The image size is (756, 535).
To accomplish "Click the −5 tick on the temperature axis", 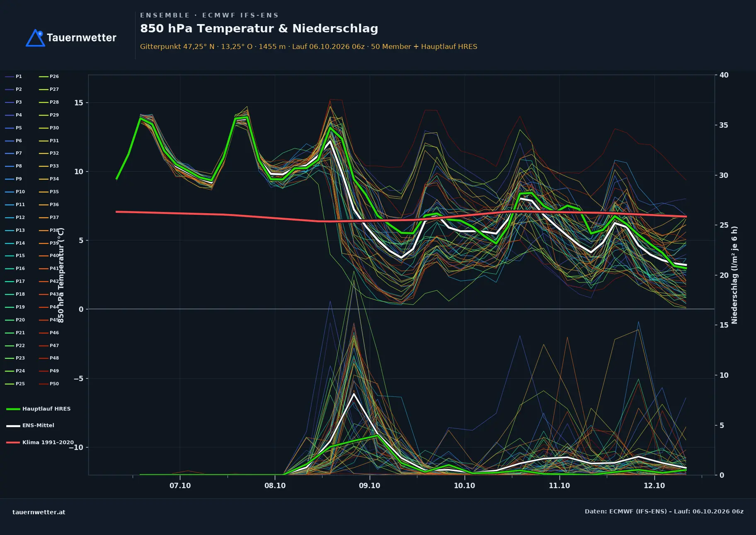I will coord(78,379).
